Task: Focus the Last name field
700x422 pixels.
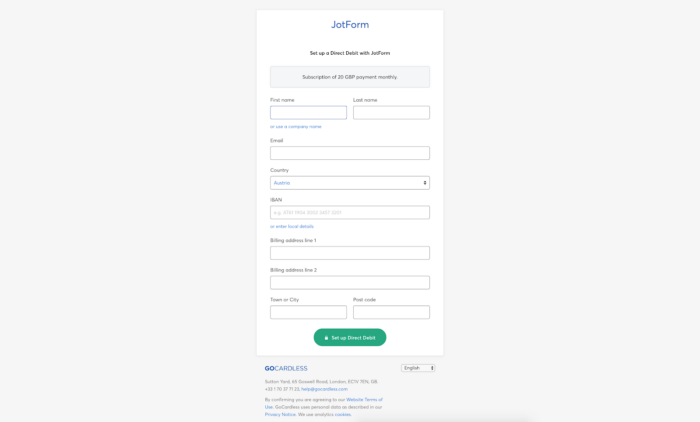Action: pos(391,113)
